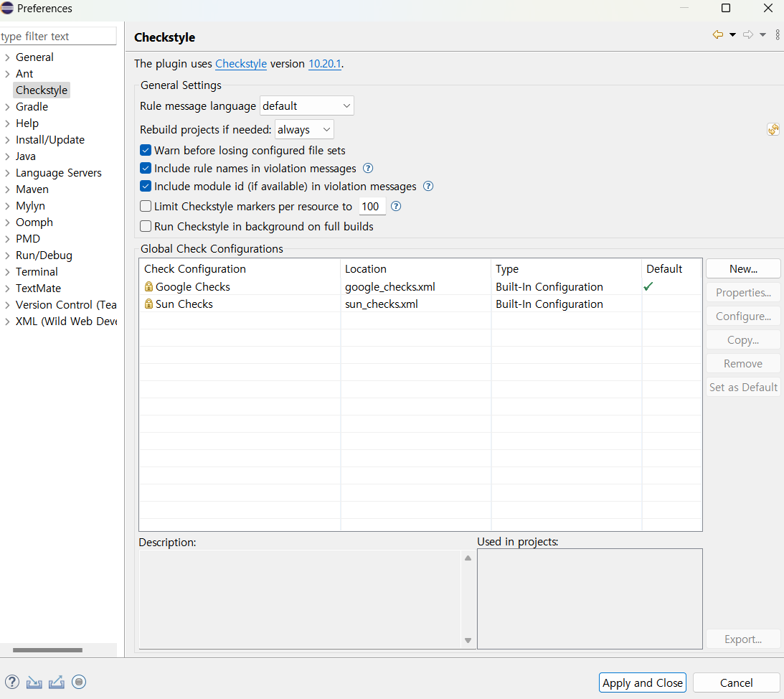Click the Cancel button
The image size is (784, 699).
click(736, 682)
